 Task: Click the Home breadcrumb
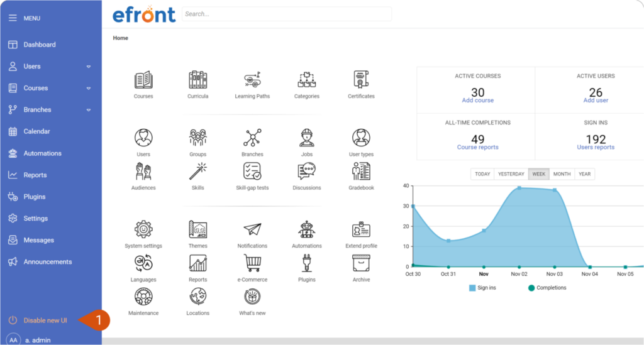click(x=120, y=38)
